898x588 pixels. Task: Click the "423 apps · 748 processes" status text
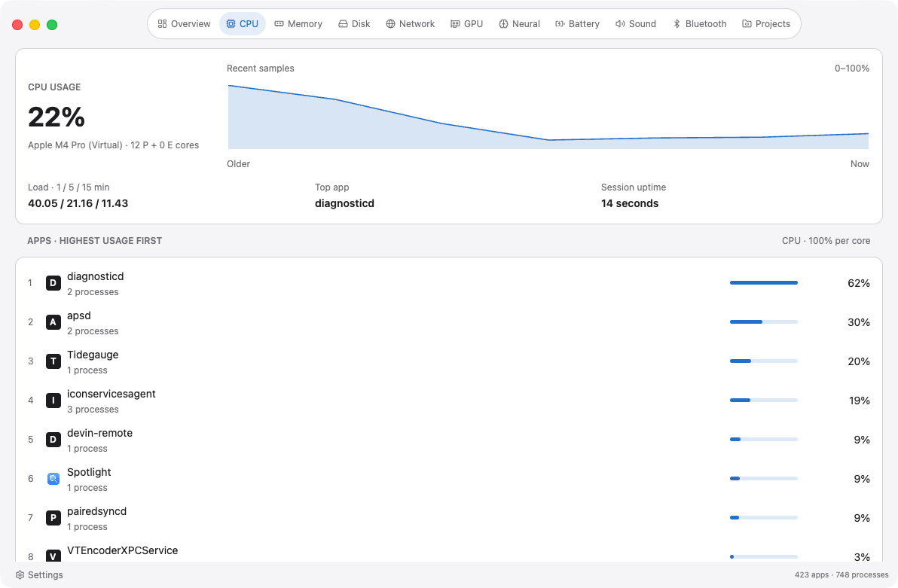click(841, 575)
